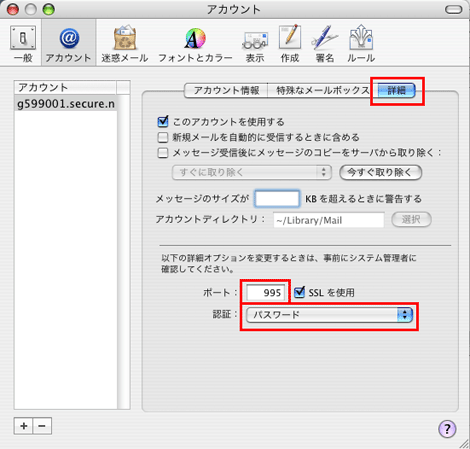This screenshot has width=470, height=449.
Task: Open the ルール rules arrows icon
Action: click(x=361, y=43)
